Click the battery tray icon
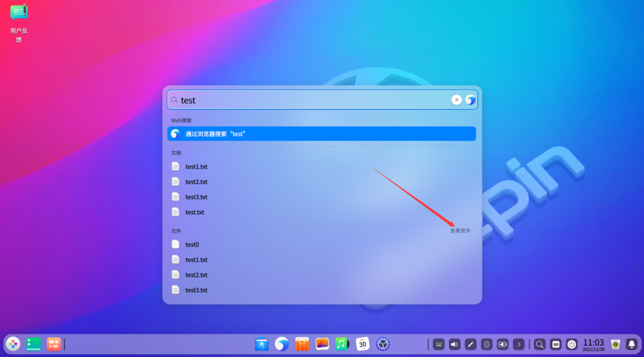The image size is (644, 357). [503, 344]
